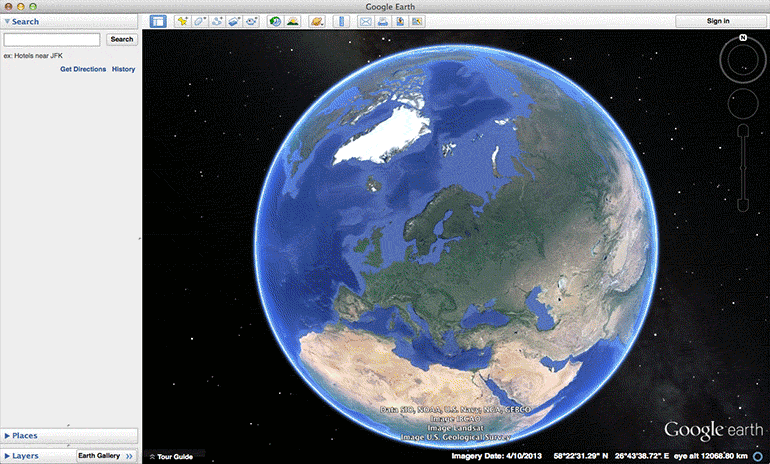The width and height of the screenshot is (770, 464).
Task: Add a placemark with the pushpin icon
Action: (183, 21)
